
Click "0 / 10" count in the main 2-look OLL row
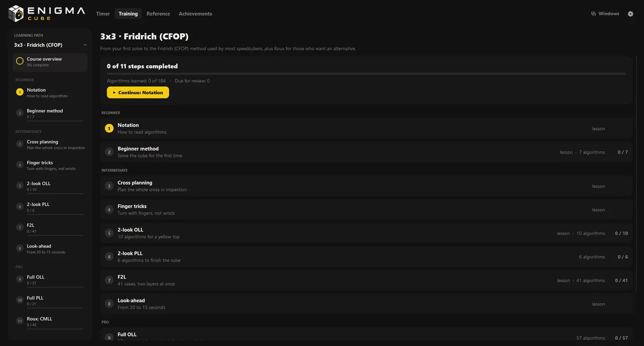pos(621,233)
